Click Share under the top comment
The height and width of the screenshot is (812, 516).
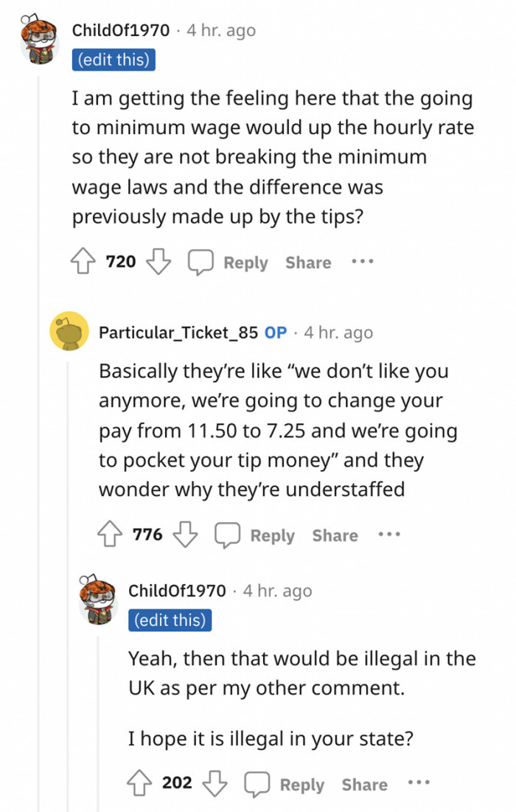pyautogui.click(x=307, y=262)
